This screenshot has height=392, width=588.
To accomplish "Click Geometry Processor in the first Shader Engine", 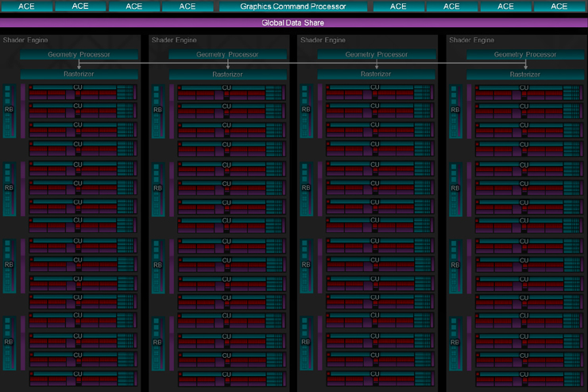I will click(79, 55).
